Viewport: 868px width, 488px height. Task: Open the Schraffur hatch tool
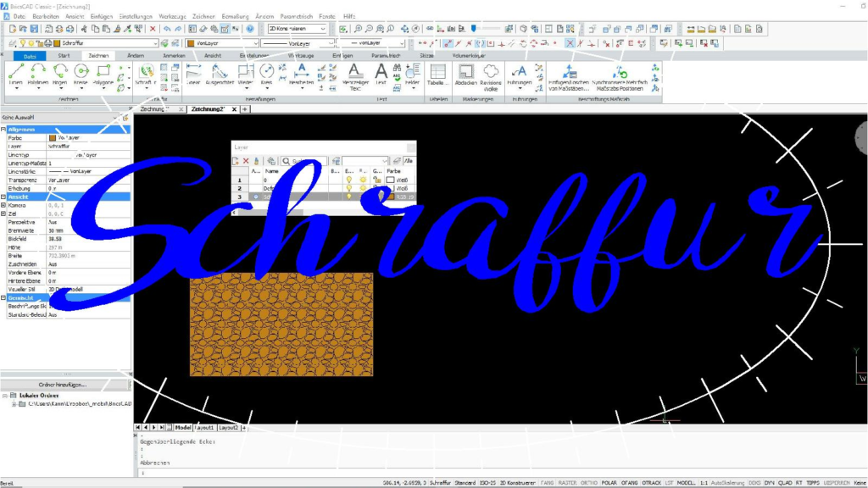click(x=146, y=76)
